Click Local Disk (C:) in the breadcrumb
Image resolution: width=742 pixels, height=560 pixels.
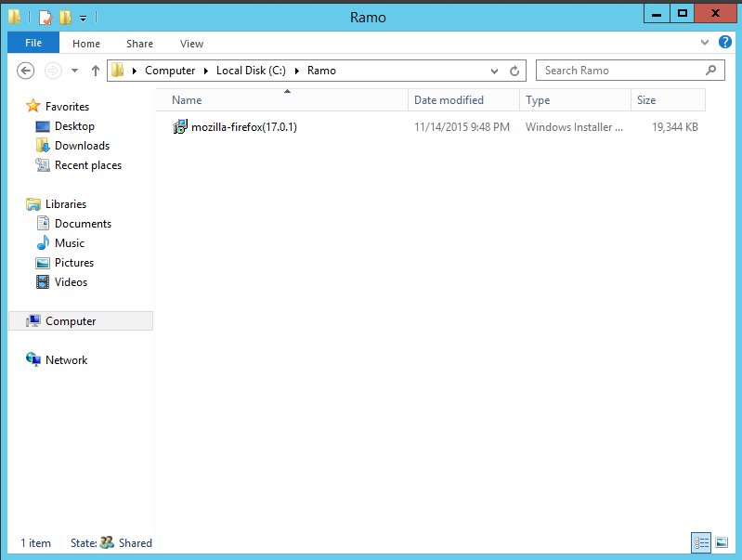tap(251, 71)
